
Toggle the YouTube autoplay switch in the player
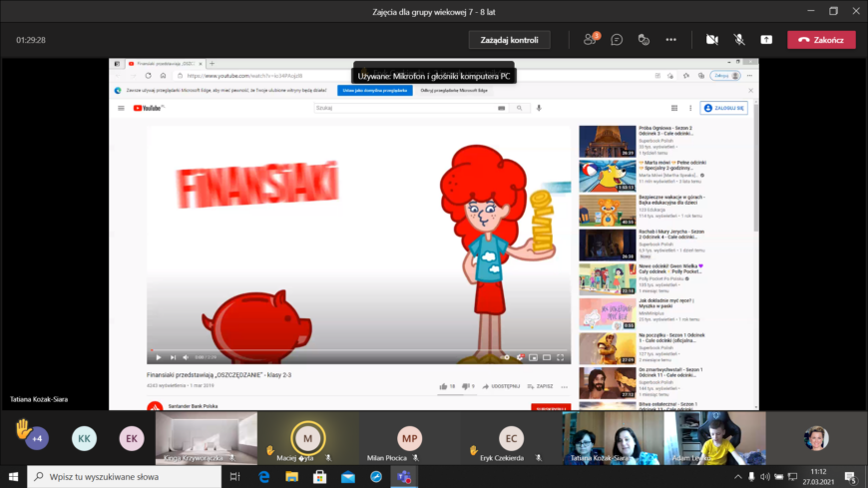click(503, 357)
